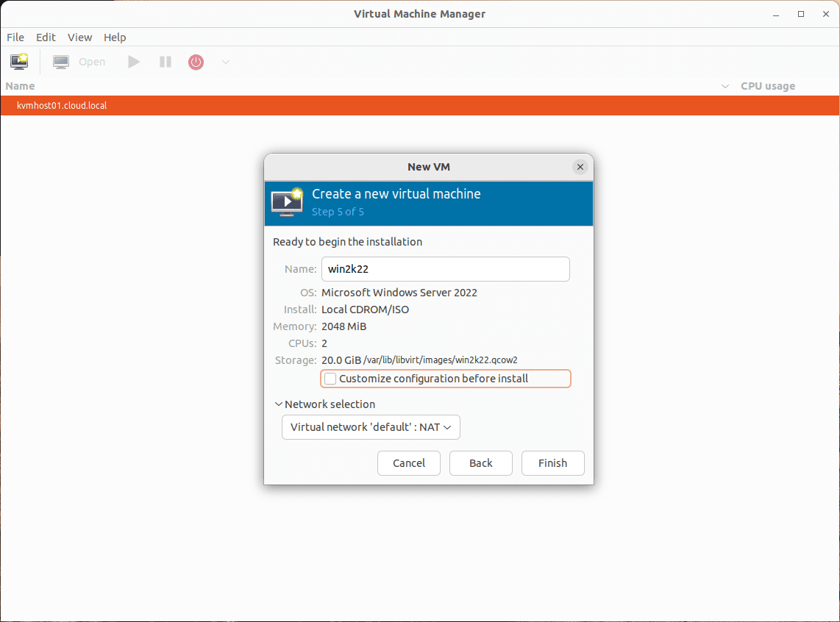Click the Pause toolbar icon
The width and height of the screenshot is (840, 622).
point(165,62)
